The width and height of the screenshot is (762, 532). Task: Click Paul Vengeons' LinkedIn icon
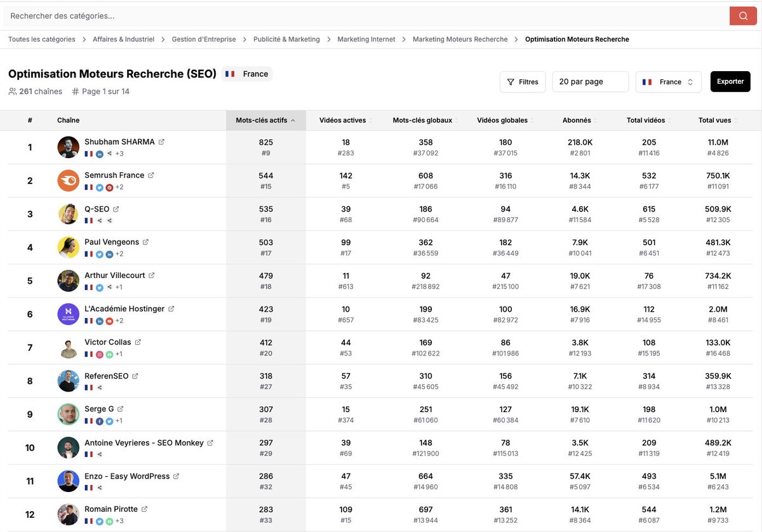109,254
